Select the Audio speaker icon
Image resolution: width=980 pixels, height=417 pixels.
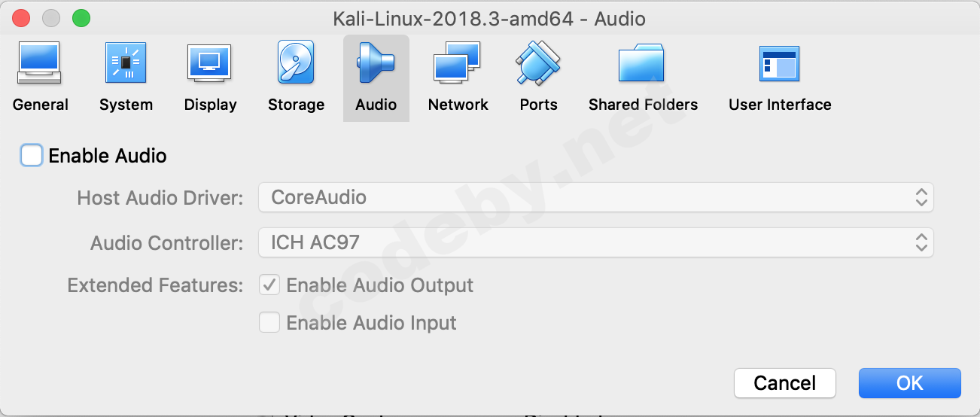coord(376,64)
